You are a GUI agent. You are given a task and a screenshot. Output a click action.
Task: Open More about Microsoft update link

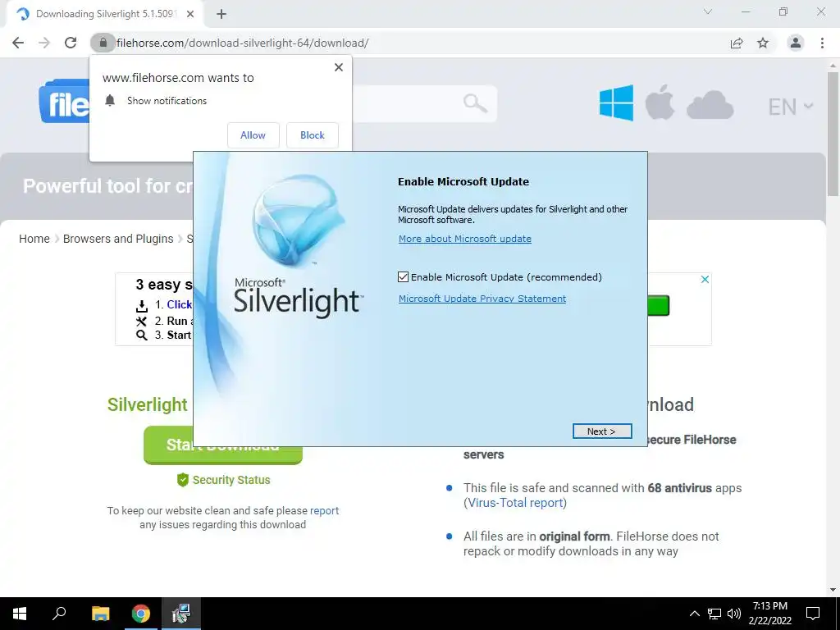465,239
